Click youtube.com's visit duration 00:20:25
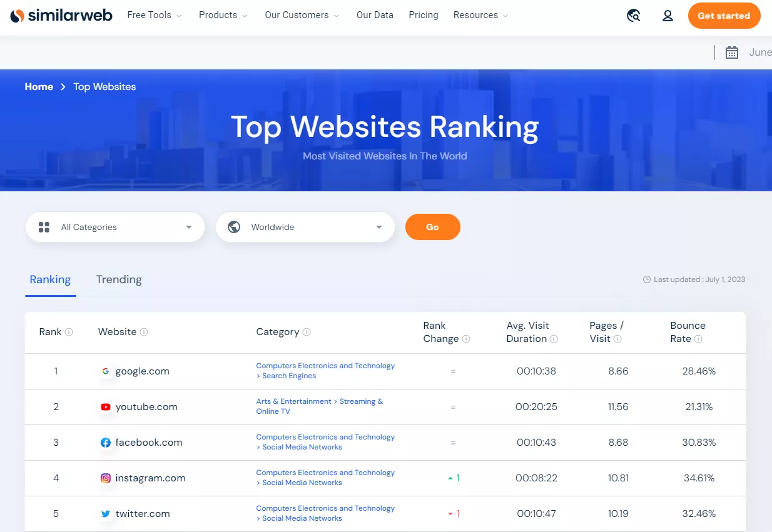Image resolution: width=772 pixels, height=532 pixels. point(536,407)
